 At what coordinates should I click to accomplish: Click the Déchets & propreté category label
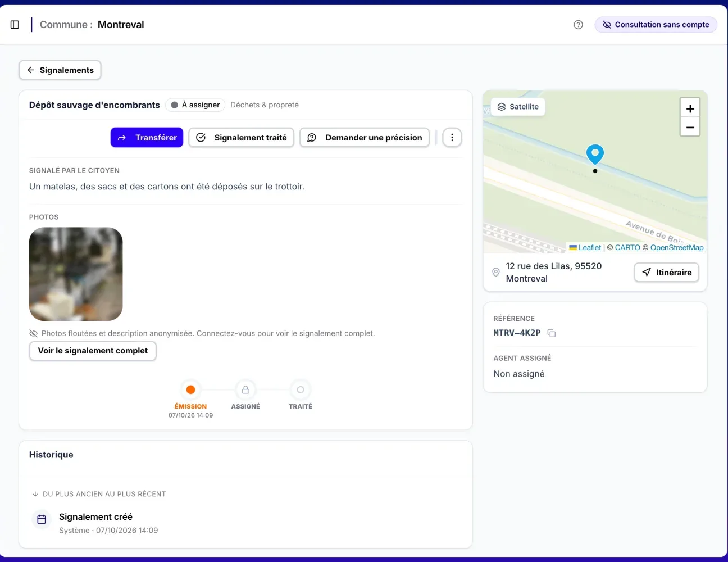(x=265, y=105)
